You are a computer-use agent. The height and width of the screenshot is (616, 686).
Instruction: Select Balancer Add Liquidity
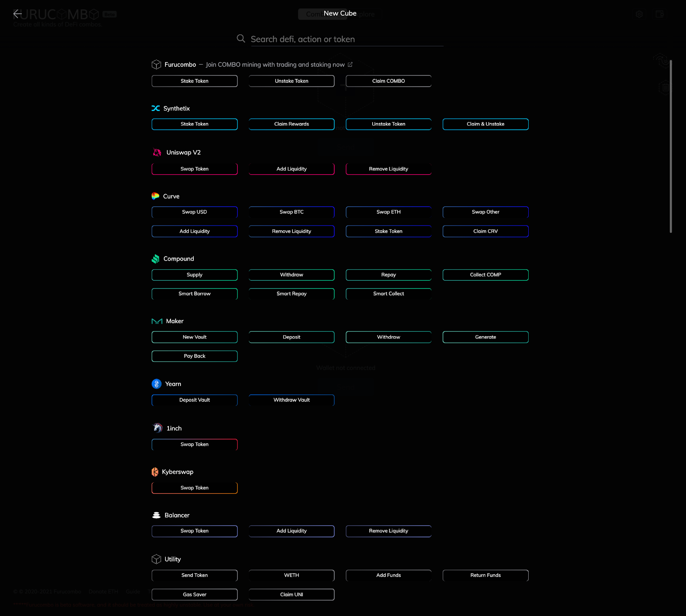click(x=292, y=531)
